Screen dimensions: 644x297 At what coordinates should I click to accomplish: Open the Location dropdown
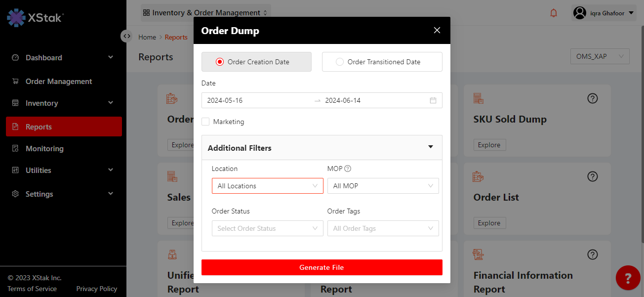pos(267,186)
